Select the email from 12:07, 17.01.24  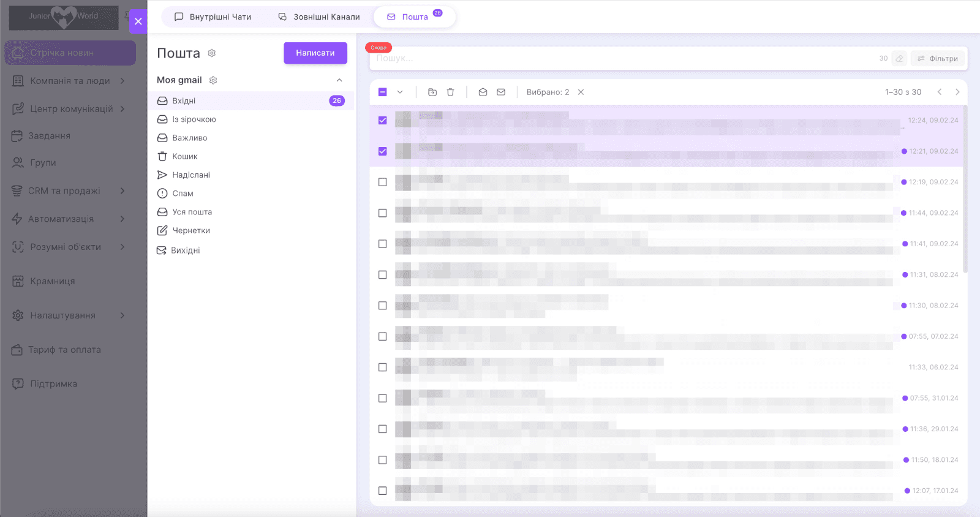pos(383,491)
